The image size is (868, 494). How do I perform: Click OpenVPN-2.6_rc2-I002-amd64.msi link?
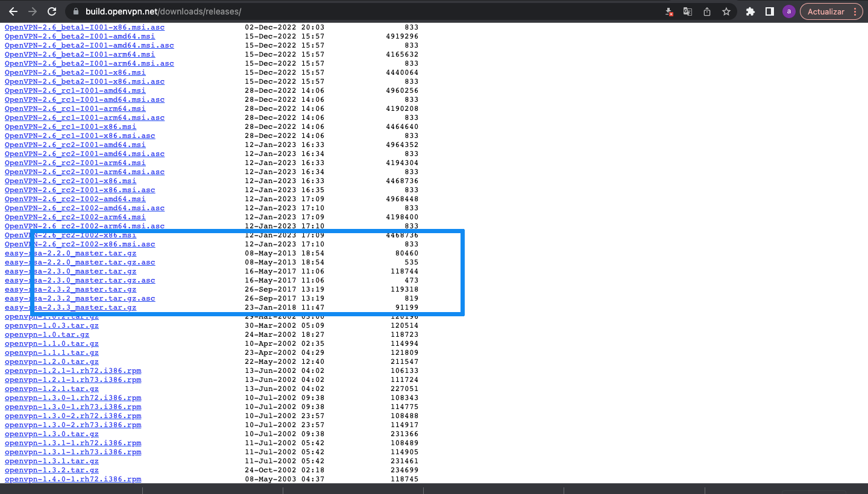pyautogui.click(x=75, y=199)
